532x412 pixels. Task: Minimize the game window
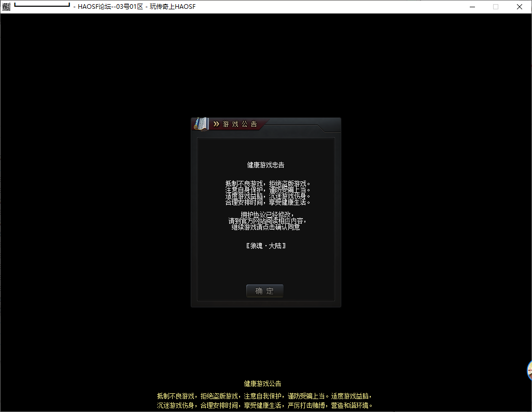(472, 7)
